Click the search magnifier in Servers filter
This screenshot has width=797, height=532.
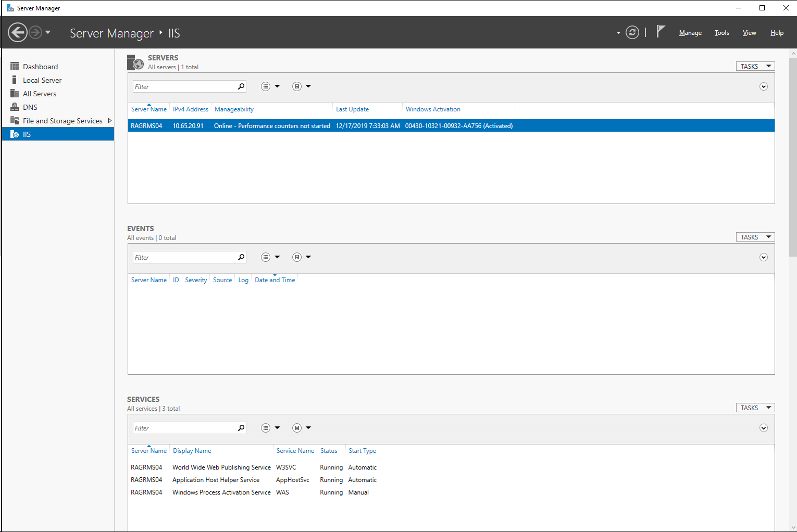pyautogui.click(x=241, y=86)
